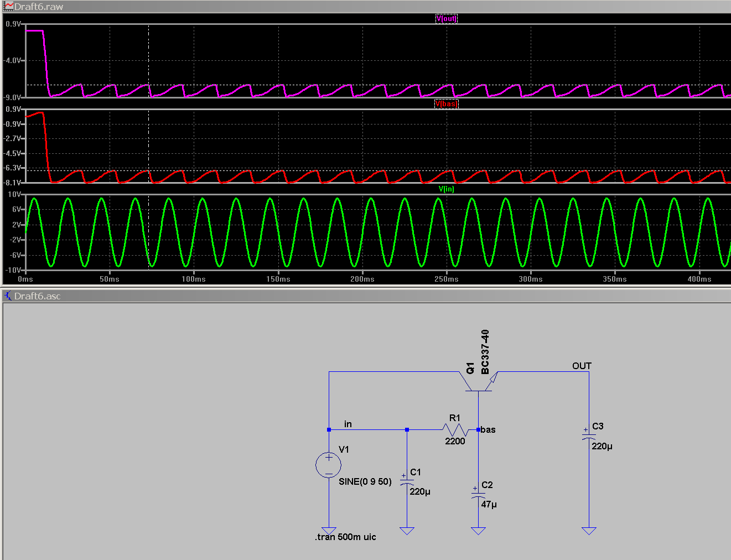Click the Draft6.asc schematic window icon
This screenshot has height=560, width=731.
[8, 296]
